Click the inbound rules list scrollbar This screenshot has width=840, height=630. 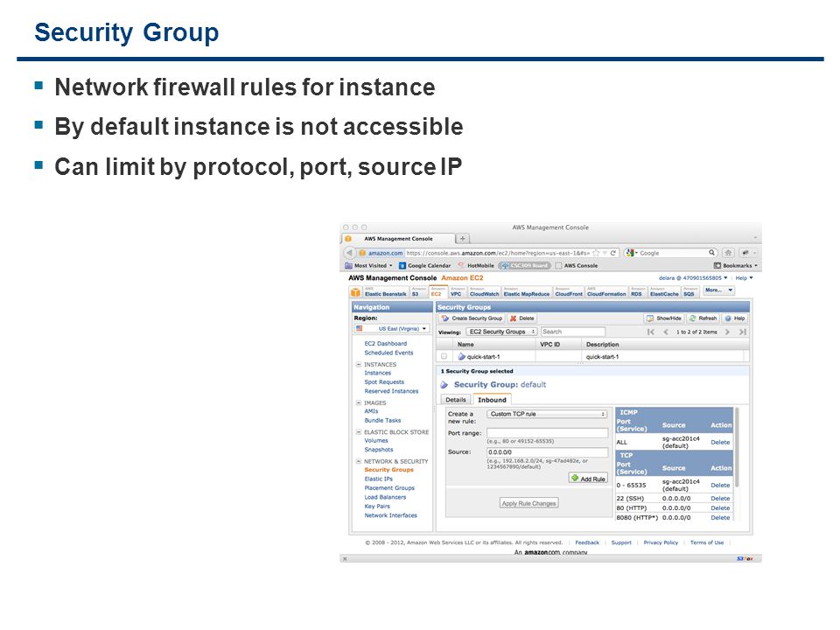click(737, 448)
